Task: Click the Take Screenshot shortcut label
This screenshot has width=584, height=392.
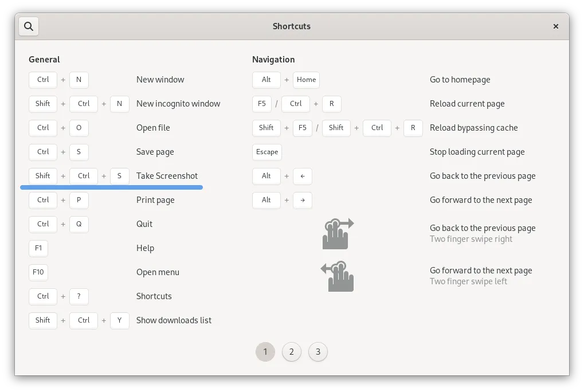Action: point(167,176)
